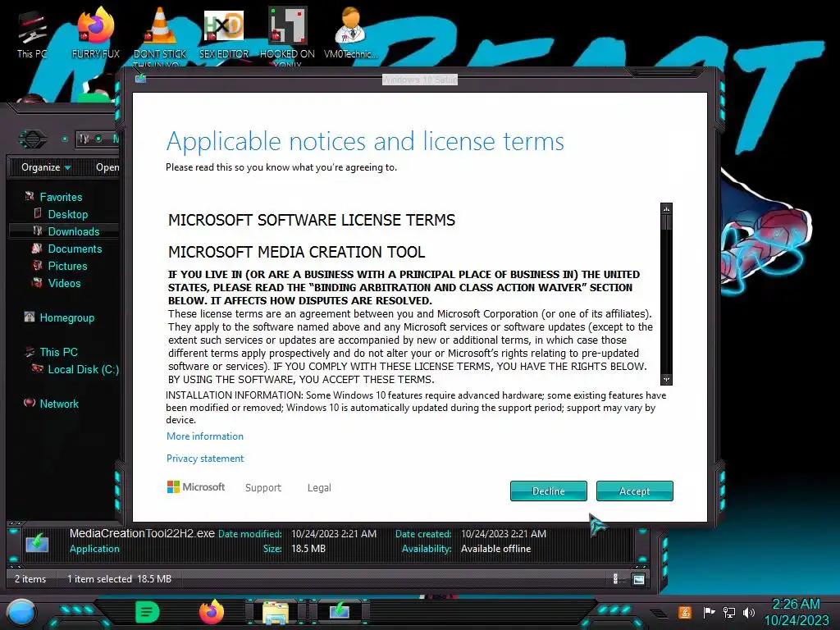Click the Windows 10 Setup title bar icon
The height and width of the screenshot is (630, 840).
click(x=141, y=78)
